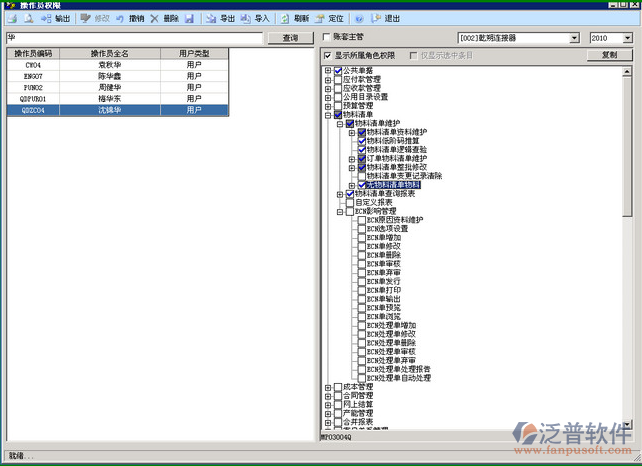The image size is (642, 466).
Task: Toggle the 自定义报表 permission checkbox
Action: (x=349, y=203)
